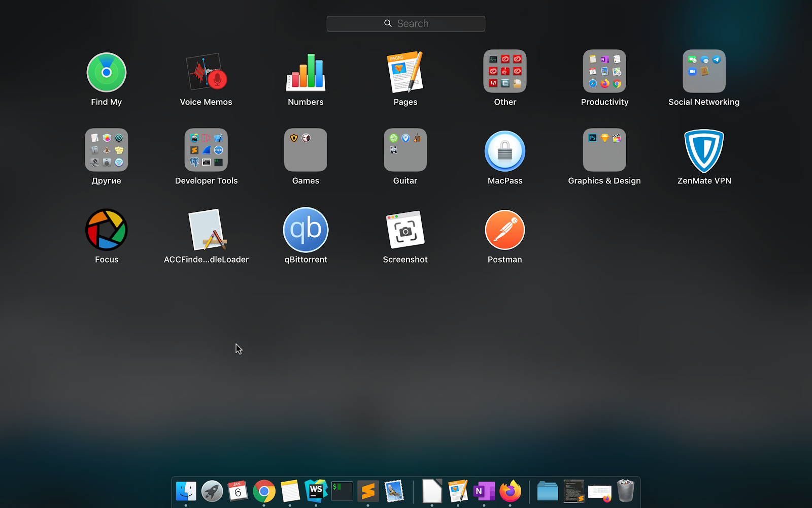Open qBittorrent
The width and height of the screenshot is (812, 508).
(306, 230)
